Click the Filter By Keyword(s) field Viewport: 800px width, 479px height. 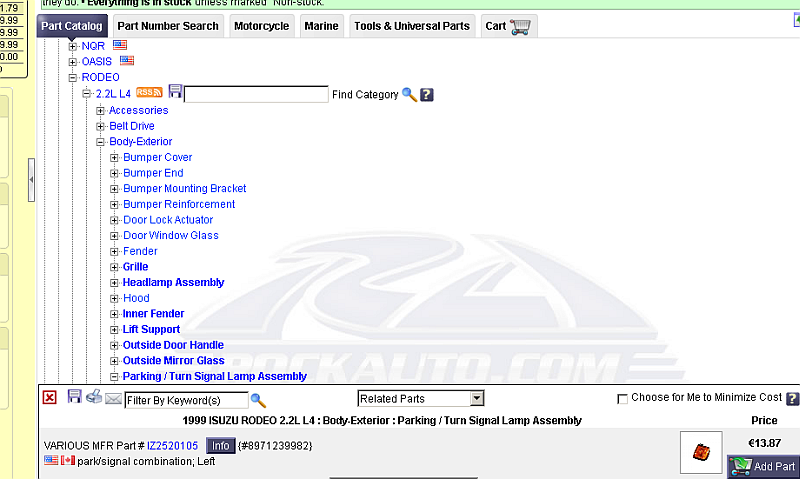(x=186, y=400)
